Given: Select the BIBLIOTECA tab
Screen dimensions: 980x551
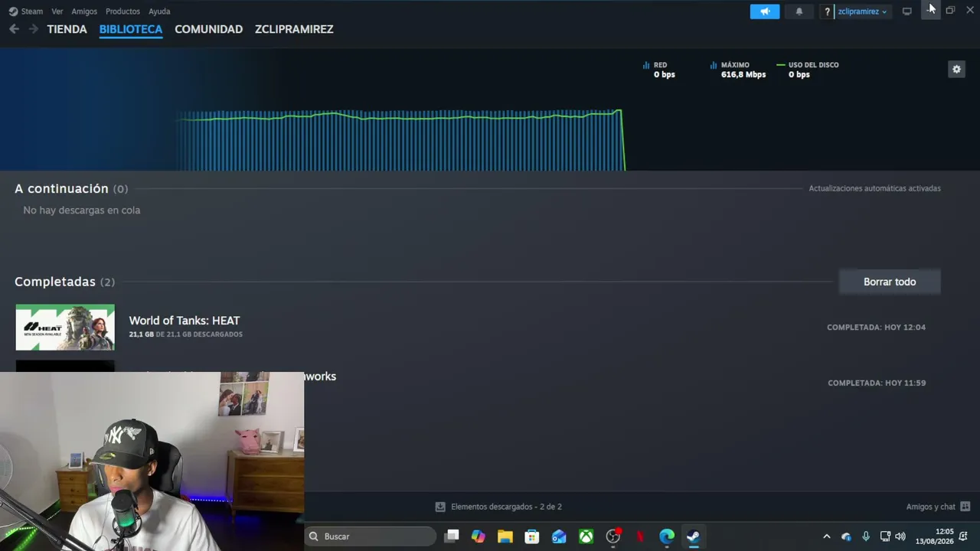Looking at the screenshot, I should pos(131,29).
